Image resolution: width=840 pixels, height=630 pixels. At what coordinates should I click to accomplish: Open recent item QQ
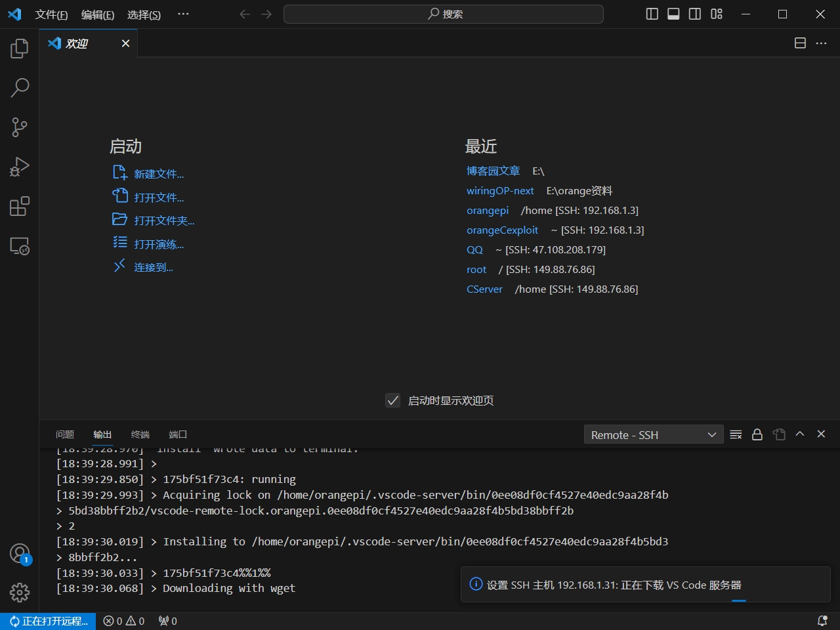pyautogui.click(x=474, y=249)
